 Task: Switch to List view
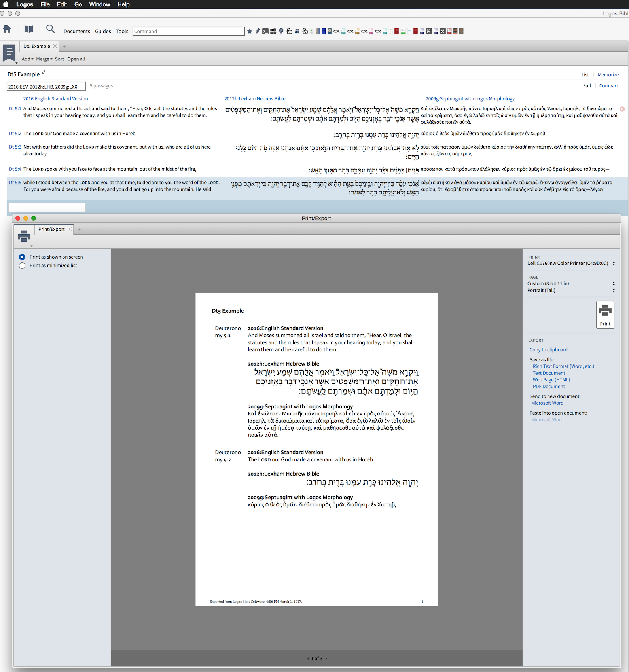pos(585,75)
